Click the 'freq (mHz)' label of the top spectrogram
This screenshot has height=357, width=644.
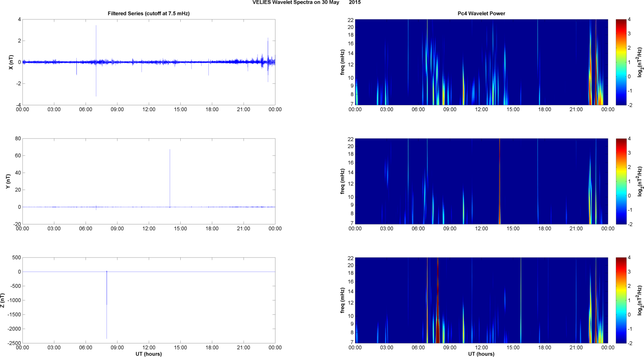tap(343, 62)
